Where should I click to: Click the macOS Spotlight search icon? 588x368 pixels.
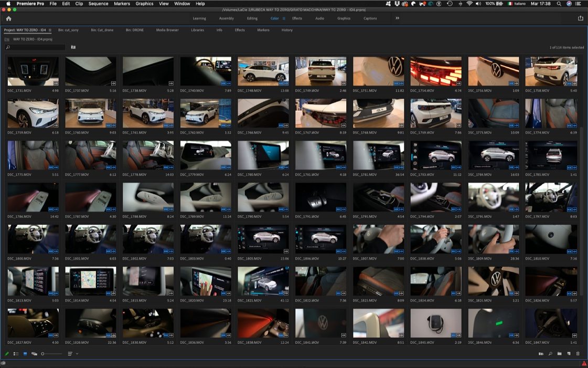coord(559,4)
